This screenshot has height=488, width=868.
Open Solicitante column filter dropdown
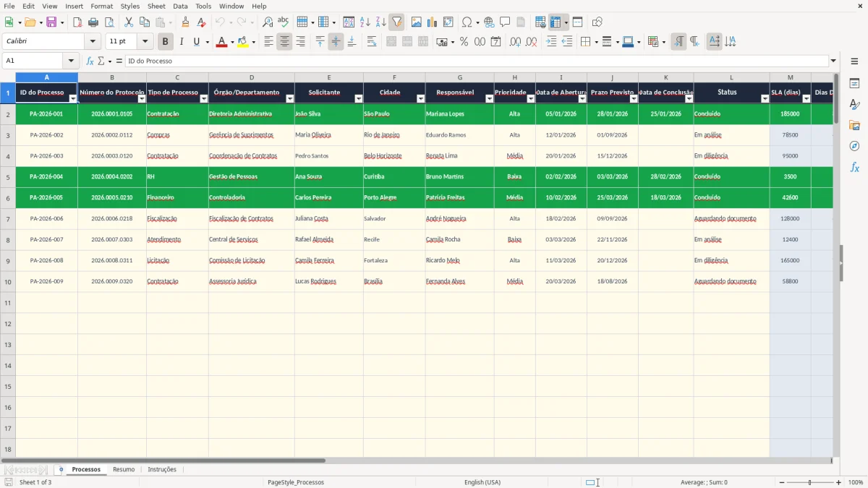pos(359,99)
